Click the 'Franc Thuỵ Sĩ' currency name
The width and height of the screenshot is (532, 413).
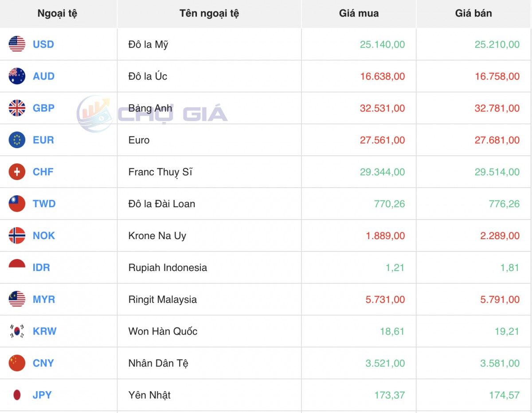pyautogui.click(x=160, y=172)
